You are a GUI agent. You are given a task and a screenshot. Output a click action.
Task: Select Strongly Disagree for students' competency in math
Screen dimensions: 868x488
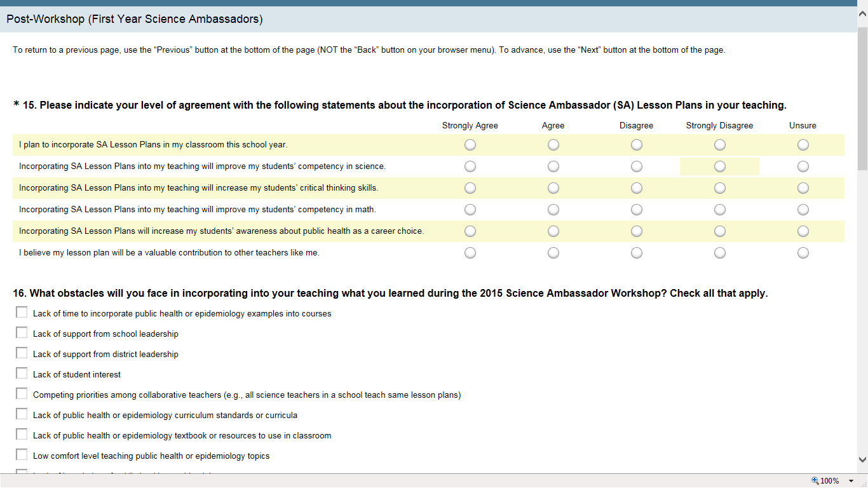click(x=720, y=210)
